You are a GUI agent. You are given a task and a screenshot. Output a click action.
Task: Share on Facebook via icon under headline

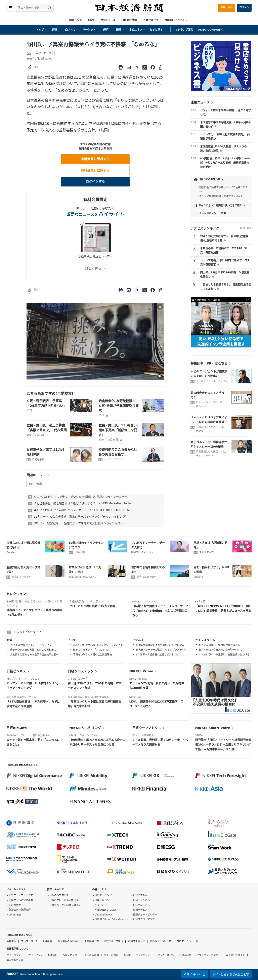153,67
